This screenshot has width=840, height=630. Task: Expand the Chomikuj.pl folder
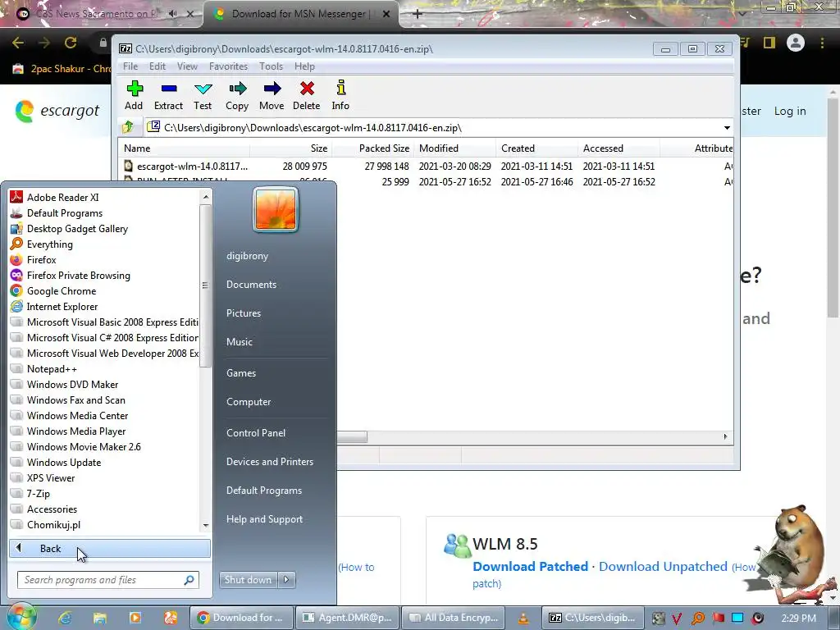click(x=53, y=525)
